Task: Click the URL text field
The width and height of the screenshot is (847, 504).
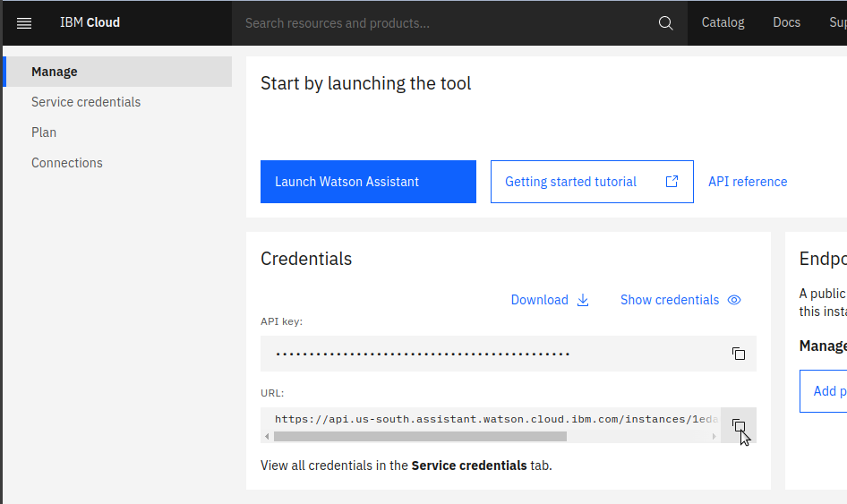Action: click(x=491, y=419)
